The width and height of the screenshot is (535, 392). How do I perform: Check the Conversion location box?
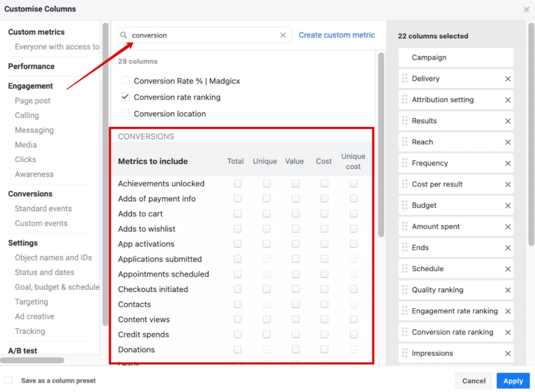125,113
